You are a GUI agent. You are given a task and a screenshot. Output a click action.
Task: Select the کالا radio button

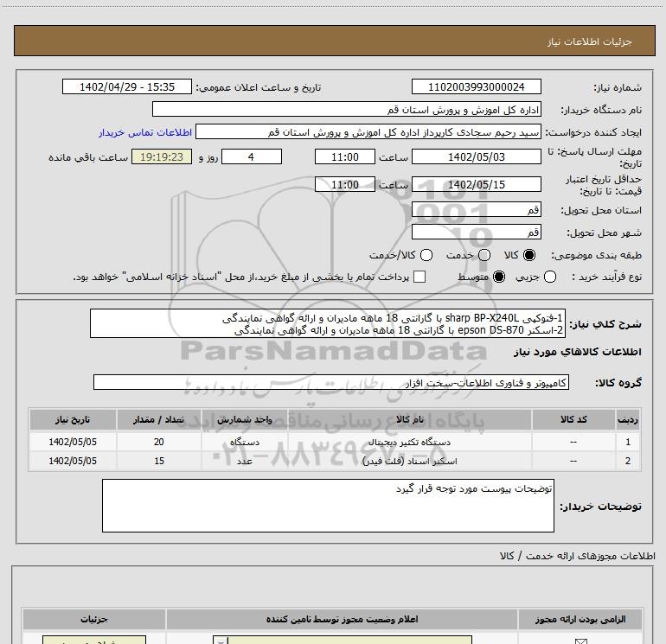click(x=529, y=255)
